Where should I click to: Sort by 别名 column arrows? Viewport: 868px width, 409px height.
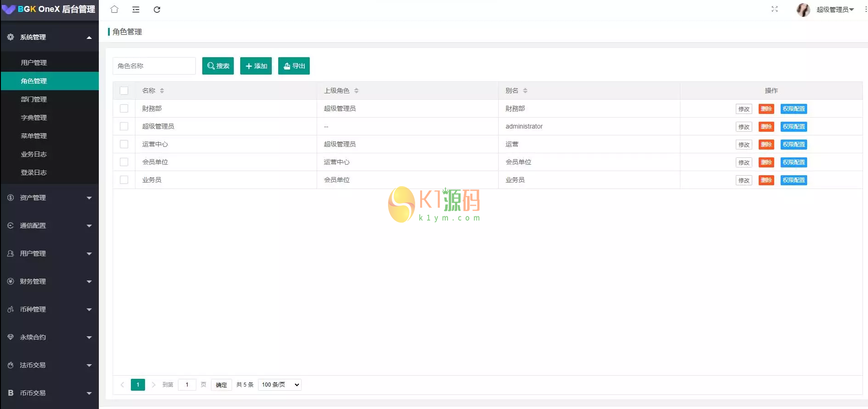(x=525, y=91)
